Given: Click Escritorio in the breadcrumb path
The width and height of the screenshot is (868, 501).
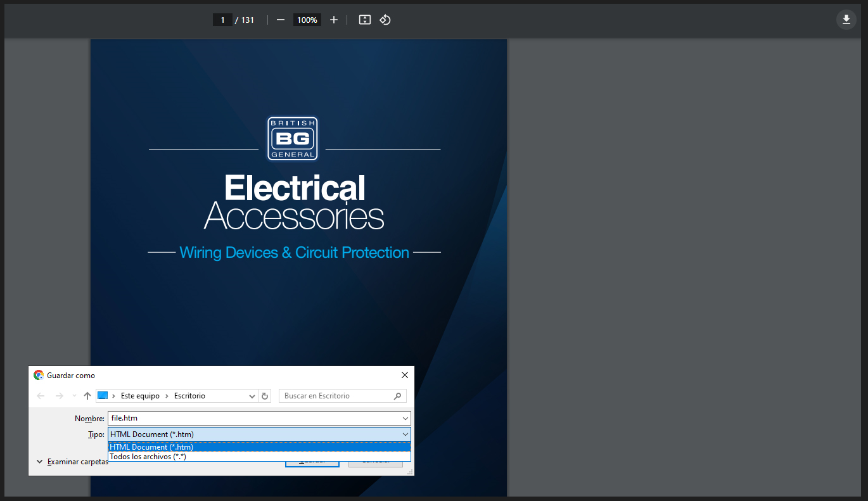Looking at the screenshot, I should coord(189,396).
